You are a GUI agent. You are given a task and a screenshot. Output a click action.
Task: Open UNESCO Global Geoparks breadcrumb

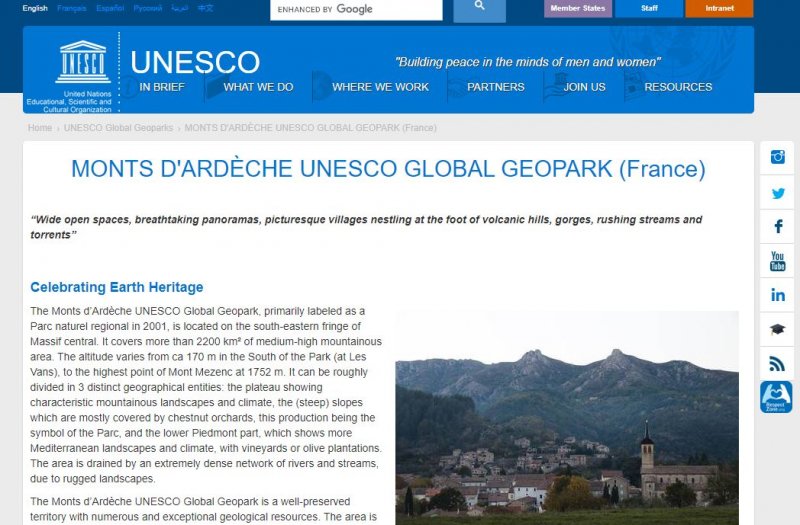pyautogui.click(x=118, y=128)
